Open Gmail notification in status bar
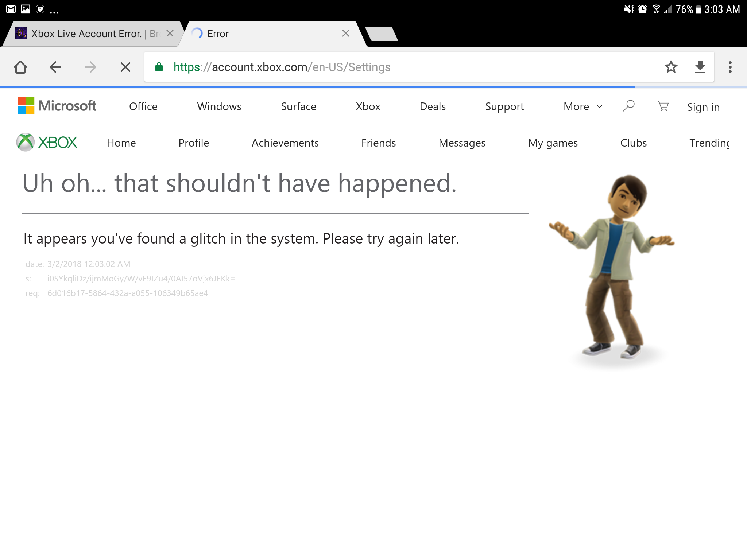The image size is (747, 560). click(11, 9)
